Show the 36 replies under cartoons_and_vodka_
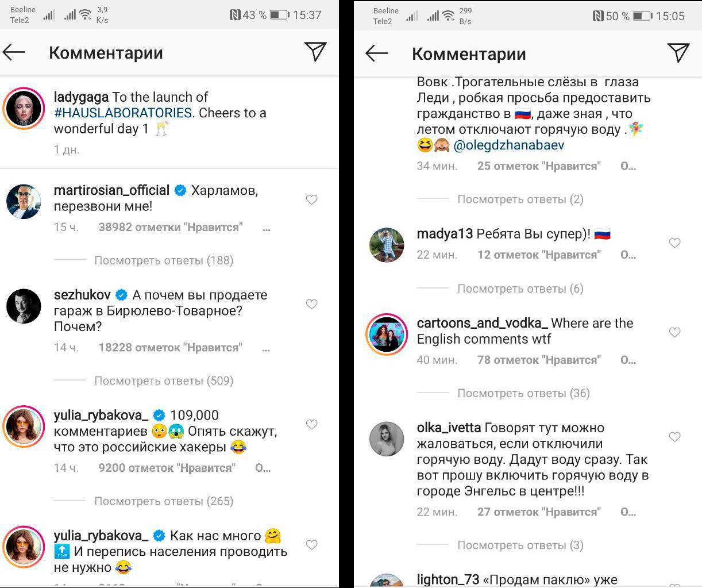The height and width of the screenshot is (588, 702). (523, 393)
